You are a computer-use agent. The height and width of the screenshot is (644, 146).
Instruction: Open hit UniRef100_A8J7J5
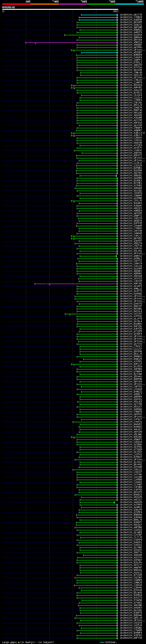(x=131, y=15)
